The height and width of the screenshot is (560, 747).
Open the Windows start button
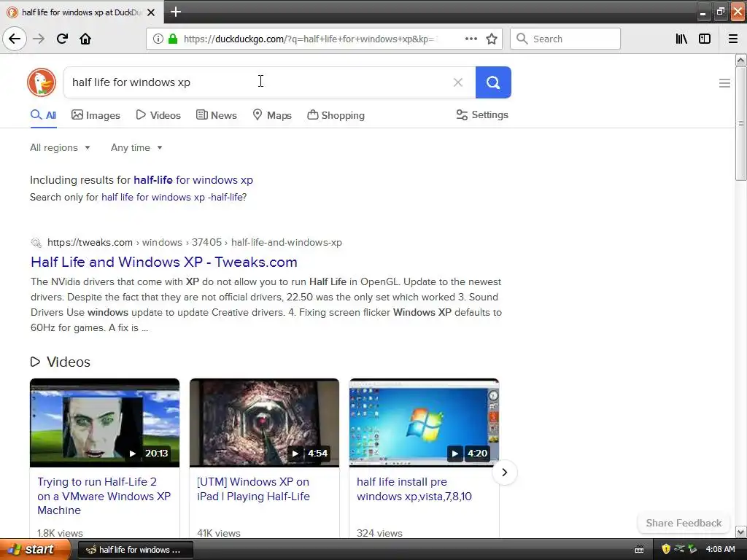(x=34, y=550)
